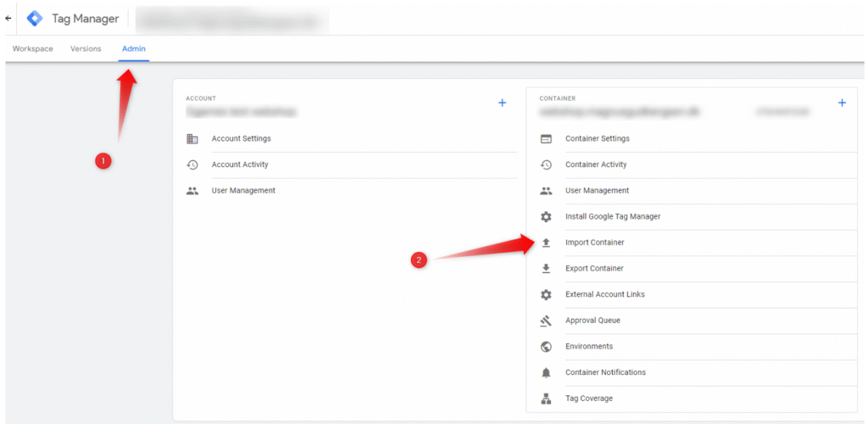Click the Account Settings building icon
This screenshot has width=868, height=424.
[x=192, y=139]
